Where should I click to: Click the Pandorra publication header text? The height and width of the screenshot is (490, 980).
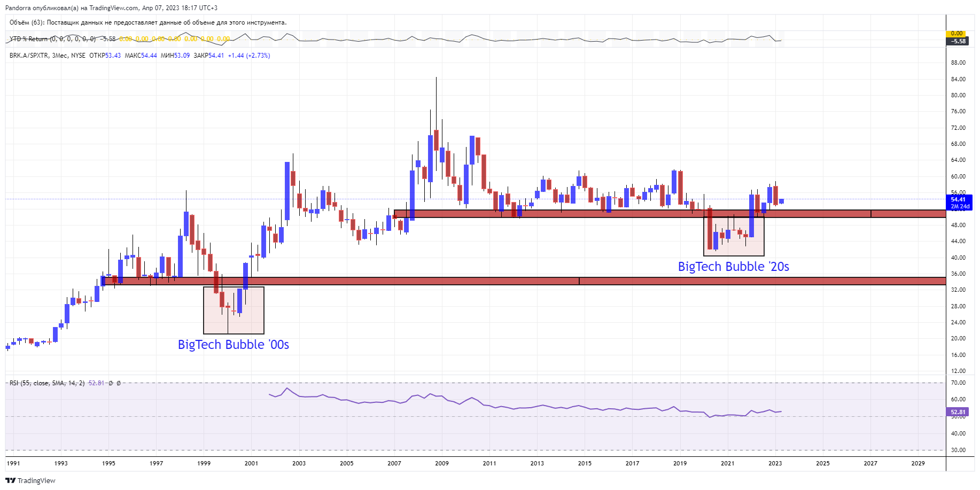(x=111, y=8)
